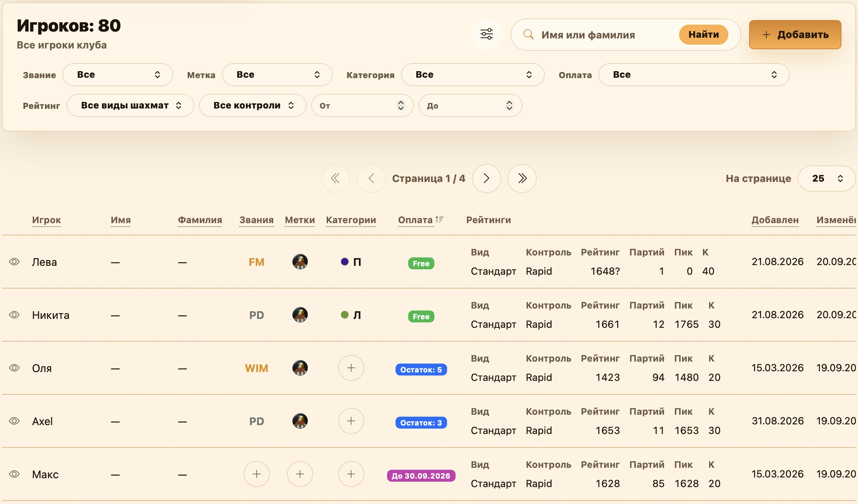Sort table by Игрок column header

47,220
